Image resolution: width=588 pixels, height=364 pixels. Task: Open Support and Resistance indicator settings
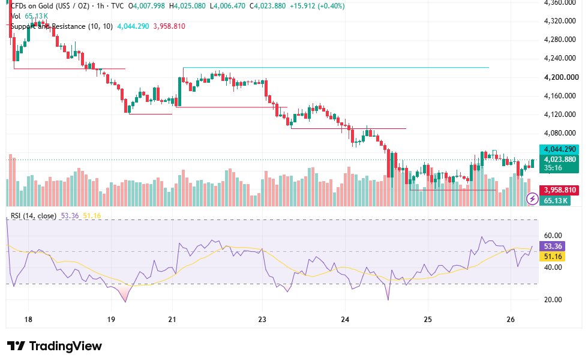[61, 26]
